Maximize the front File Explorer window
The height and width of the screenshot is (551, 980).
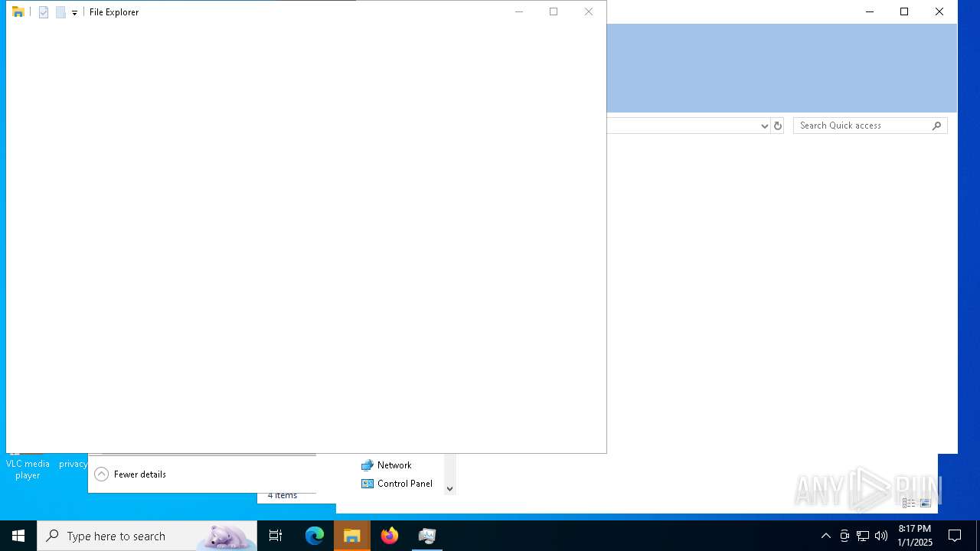click(554, 11)
